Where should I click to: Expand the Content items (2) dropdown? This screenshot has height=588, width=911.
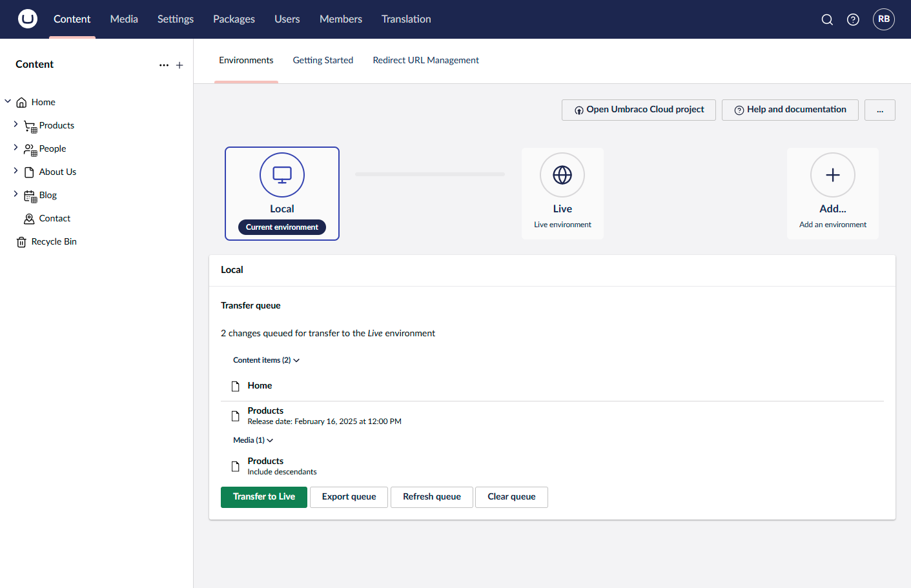point(265,360)
